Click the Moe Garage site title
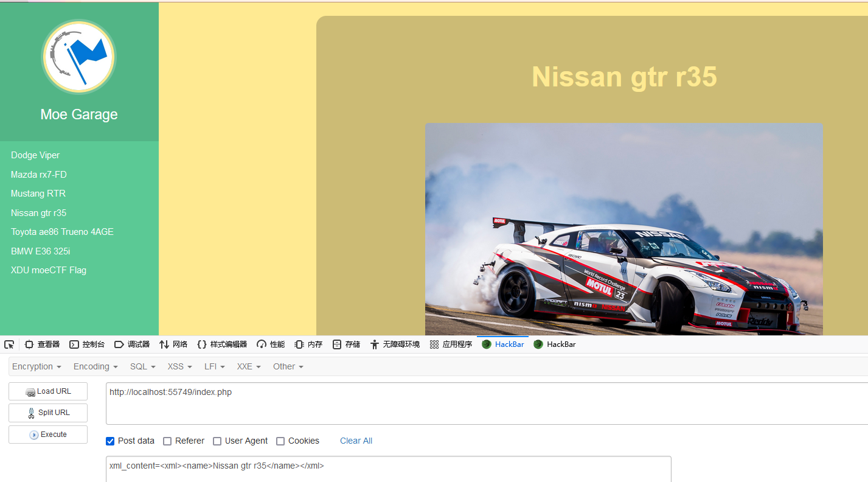The width and height of the screenshot is (868, 482). tap(79, 114)
